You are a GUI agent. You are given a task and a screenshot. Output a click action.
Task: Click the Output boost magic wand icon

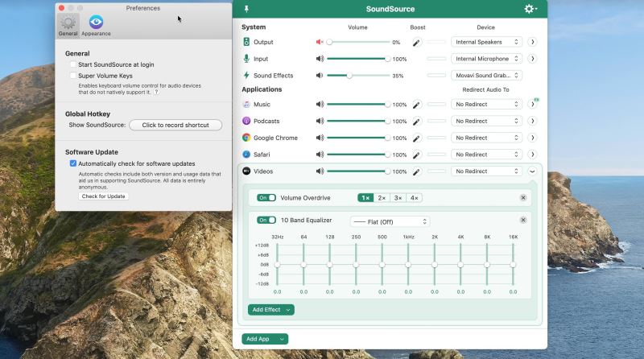coord(416,43)
